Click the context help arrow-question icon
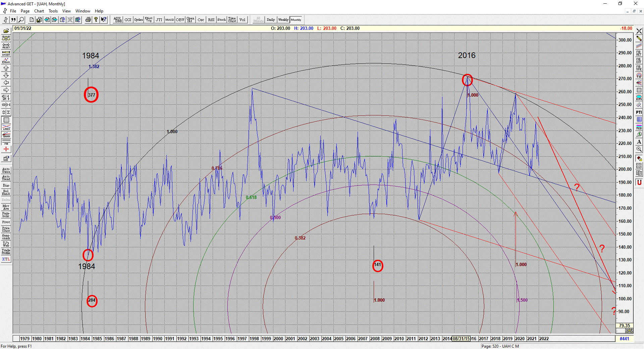 (x=104, y=20)
